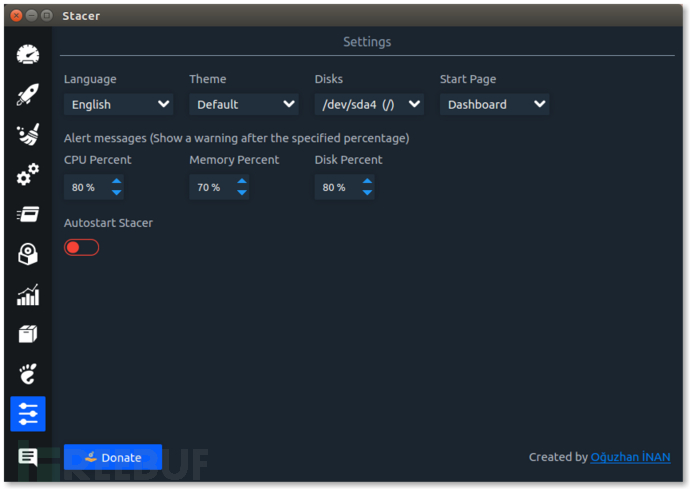The height and width of the screenshot is (489, 690).
Task: Click the "Settings" page heading
Action: point(367,42)
